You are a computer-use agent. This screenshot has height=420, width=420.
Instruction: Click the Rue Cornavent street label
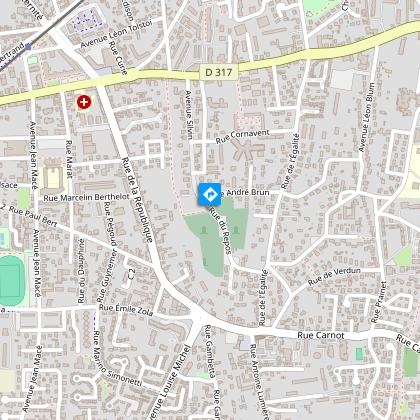(x=242, y=137)
